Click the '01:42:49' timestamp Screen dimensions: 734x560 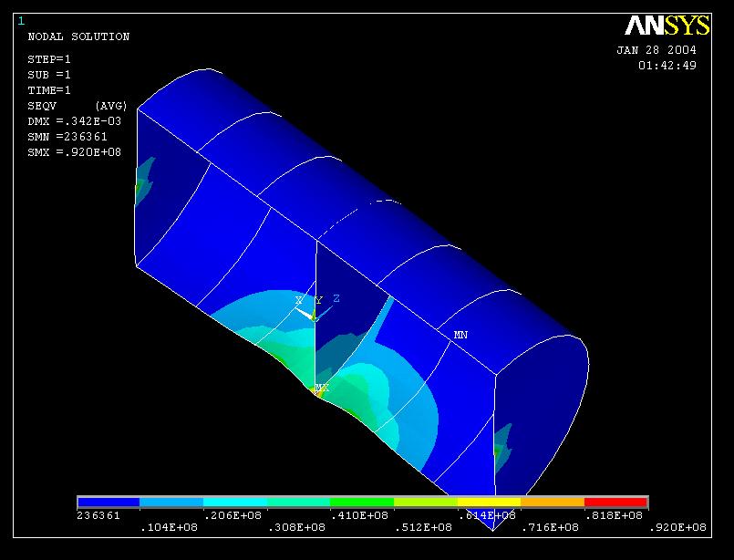click(667, 66)
